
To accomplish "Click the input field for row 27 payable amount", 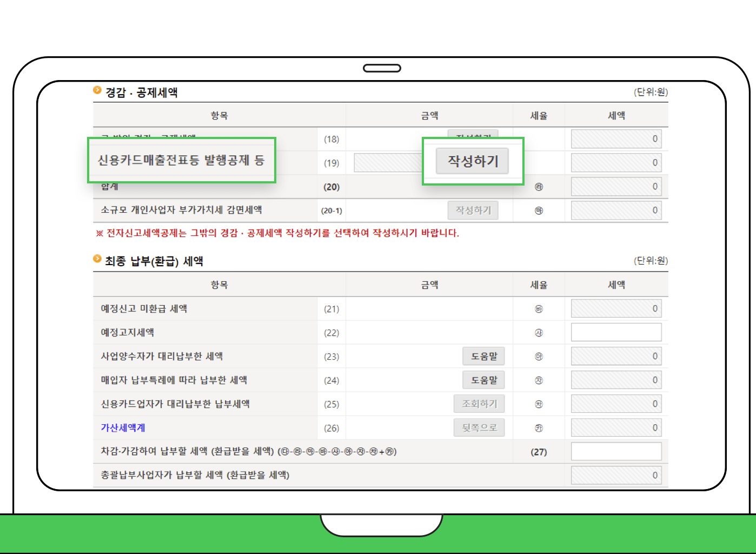I will [x=616, y=451].
